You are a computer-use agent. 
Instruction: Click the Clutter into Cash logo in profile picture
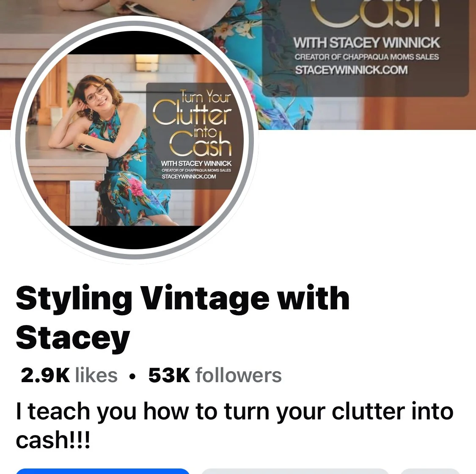click(192, 122)
